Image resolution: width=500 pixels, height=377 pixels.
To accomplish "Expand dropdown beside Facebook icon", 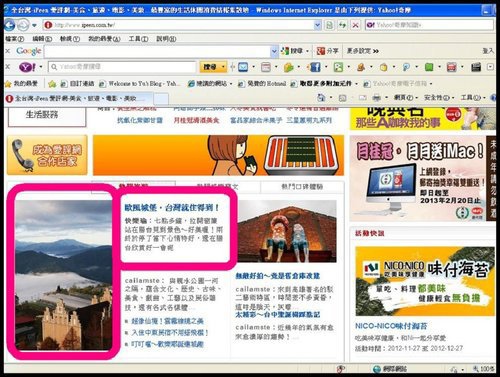I will [x=326, y=67].
